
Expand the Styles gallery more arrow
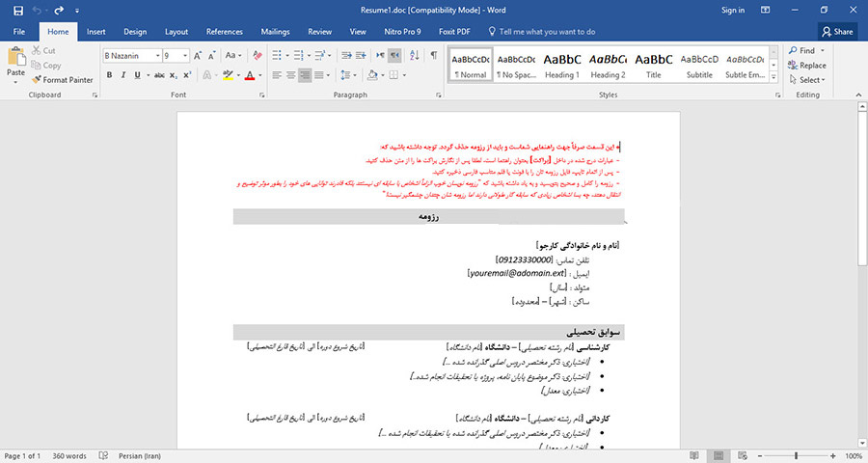tap(773, 78)
